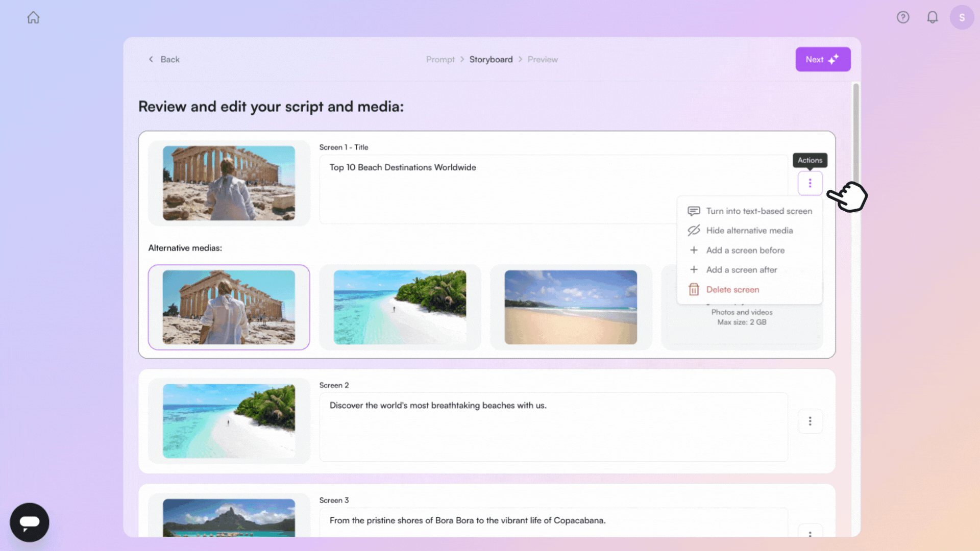The width and height of the screenshot is (980, 551).
Task: Choose Add a screen after
Action: click(750, 270)
